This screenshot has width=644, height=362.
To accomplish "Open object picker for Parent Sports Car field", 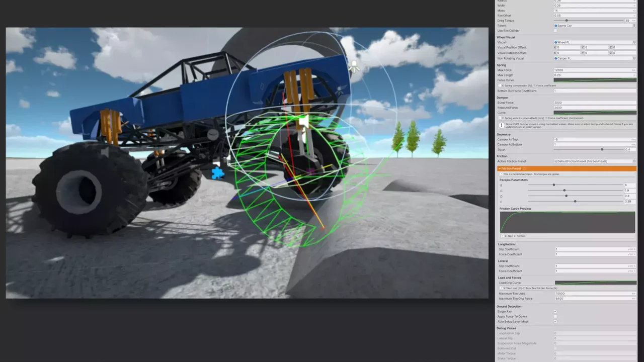I will (x=634, y=26).
